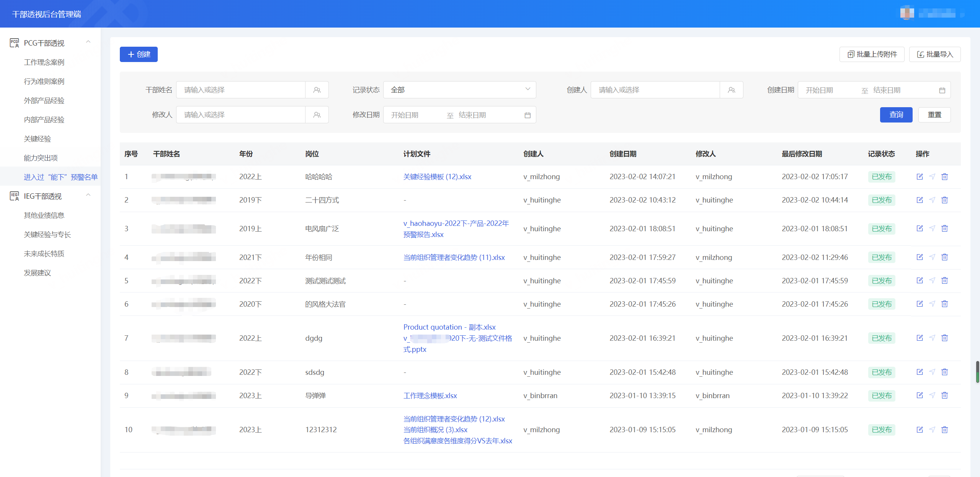Click send icon in row 3
This screenshot has width=980, height=477.
click(932, 228)
